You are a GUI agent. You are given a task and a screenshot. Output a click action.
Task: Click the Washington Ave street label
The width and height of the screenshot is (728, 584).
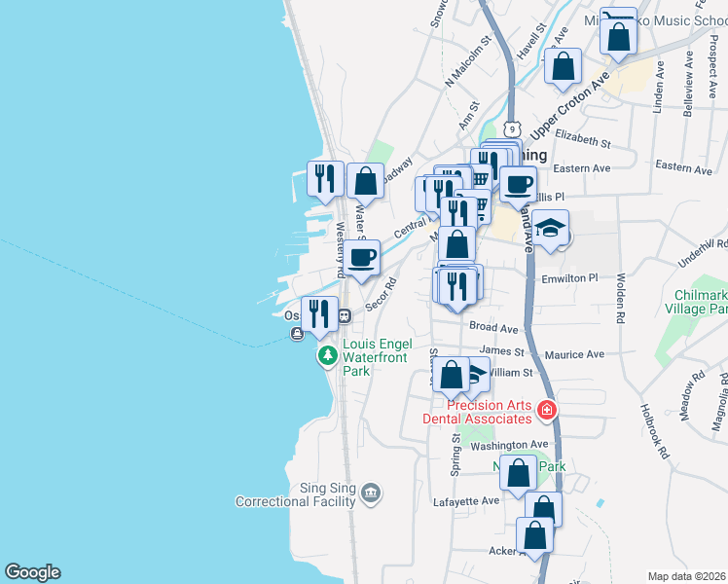point(509,446)
